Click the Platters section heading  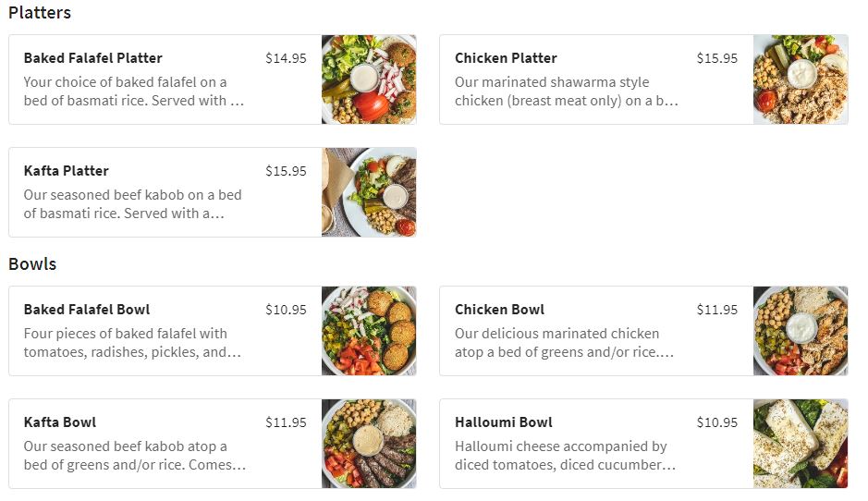pyautogui.click(x=40, y=13)
